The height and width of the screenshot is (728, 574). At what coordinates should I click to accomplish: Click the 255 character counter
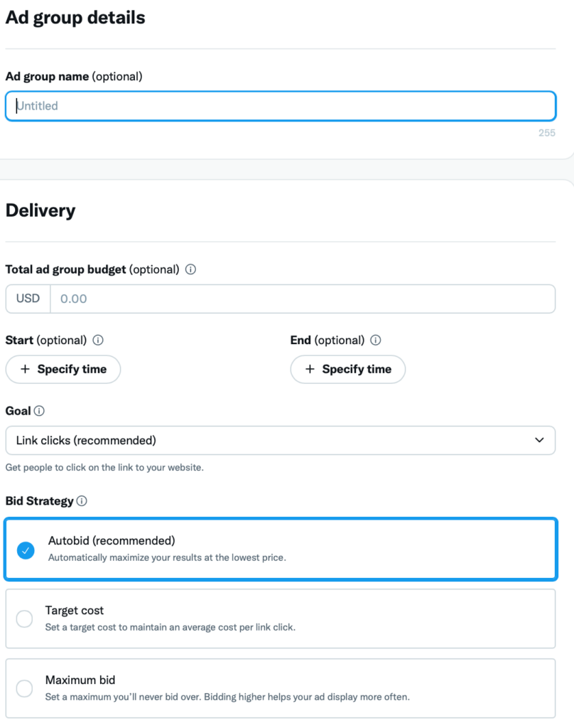point(547,133)
